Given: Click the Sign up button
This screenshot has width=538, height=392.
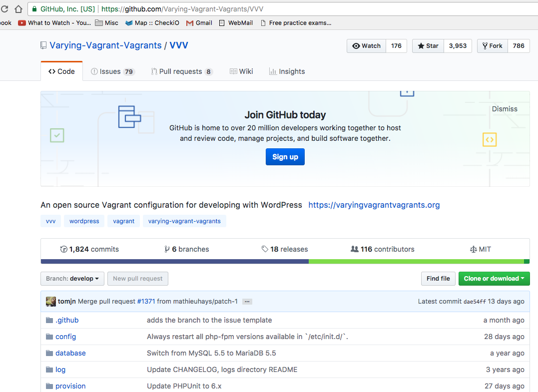Looking at the screenshot, I should (x=285, y=157).
